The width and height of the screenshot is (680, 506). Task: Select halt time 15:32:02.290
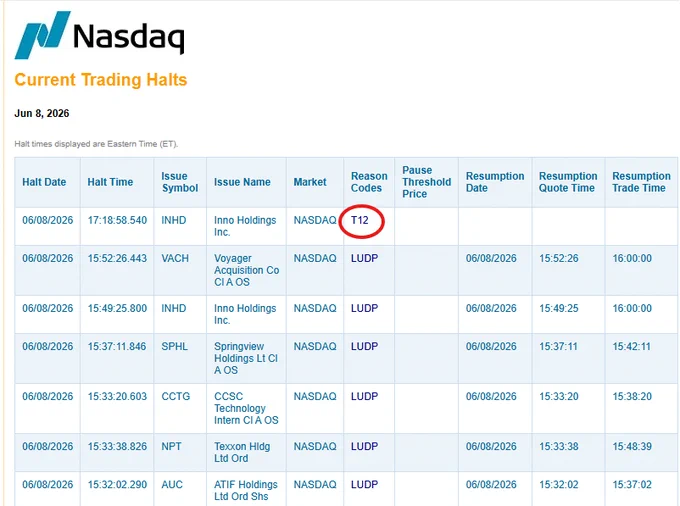tap(117, 484)
